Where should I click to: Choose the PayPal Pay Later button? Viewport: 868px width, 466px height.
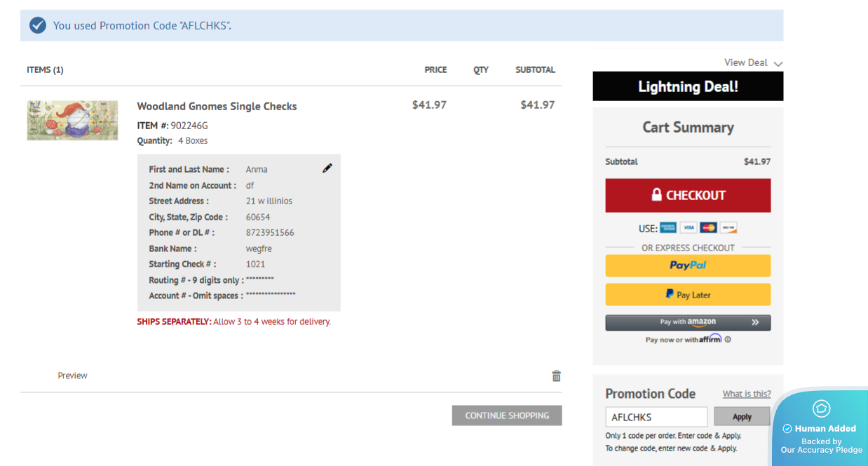pos(688,295)
